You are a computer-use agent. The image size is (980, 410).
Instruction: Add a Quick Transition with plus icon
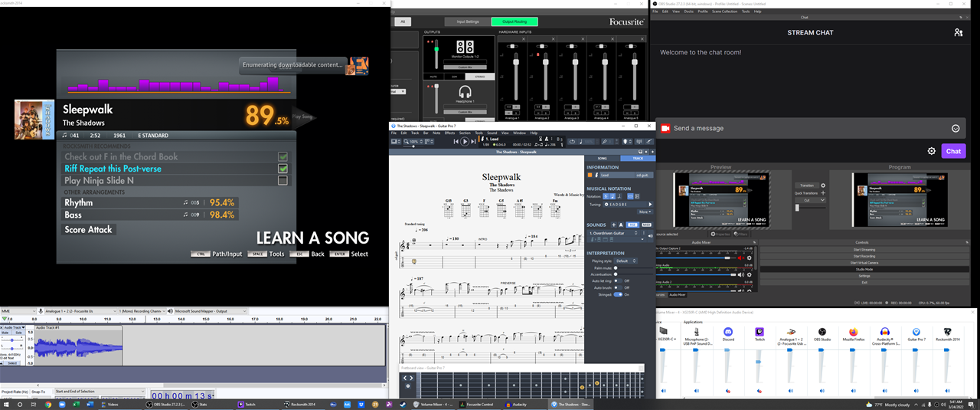pyautogui.click(x=823, y=193)
